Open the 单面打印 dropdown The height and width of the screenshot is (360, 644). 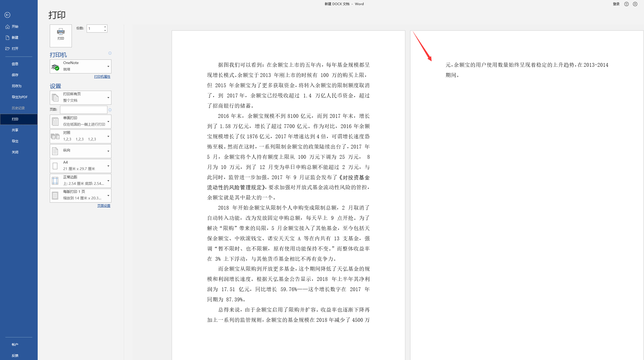click(x=80, y=121)
